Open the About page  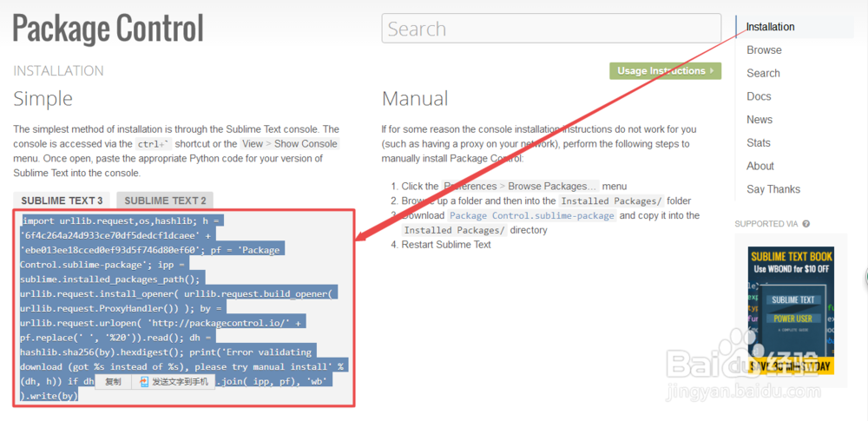760,166
